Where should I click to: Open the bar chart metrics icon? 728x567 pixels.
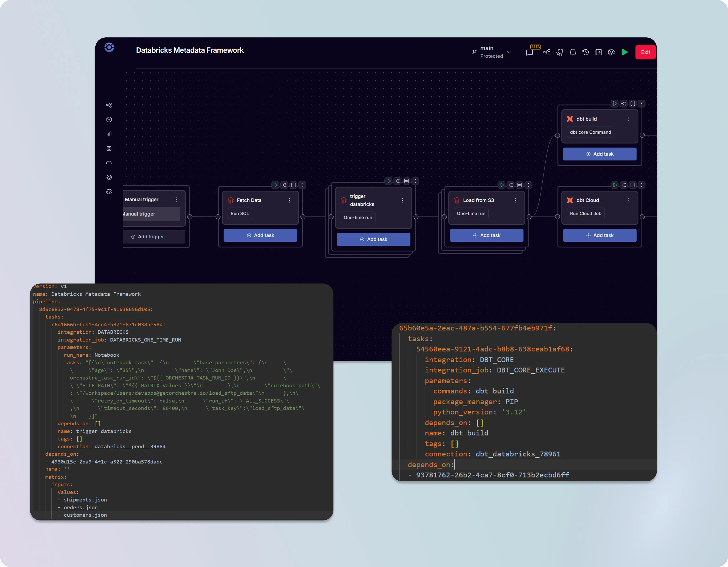coord(109,134)
